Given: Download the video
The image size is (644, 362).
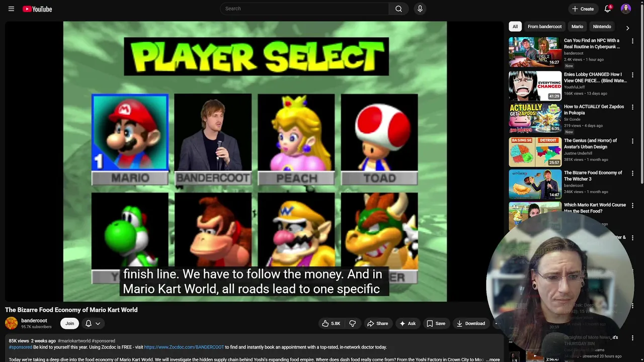Looking at the screenshot, I should 470,323.
